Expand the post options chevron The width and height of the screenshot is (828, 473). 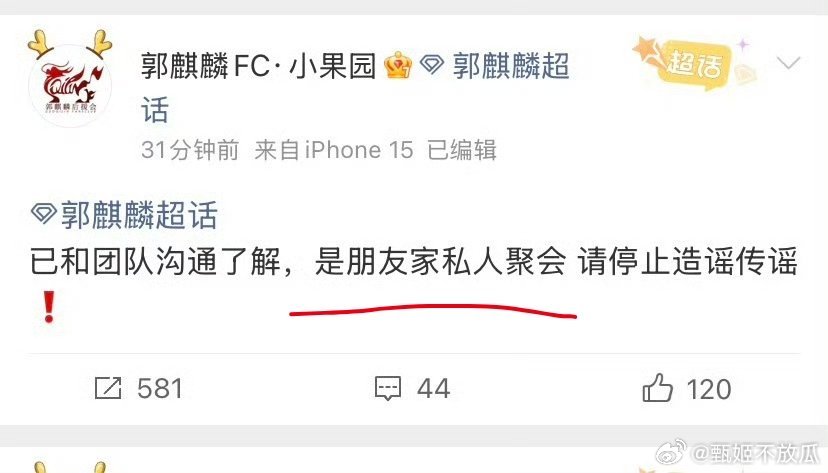pos(788,63)
